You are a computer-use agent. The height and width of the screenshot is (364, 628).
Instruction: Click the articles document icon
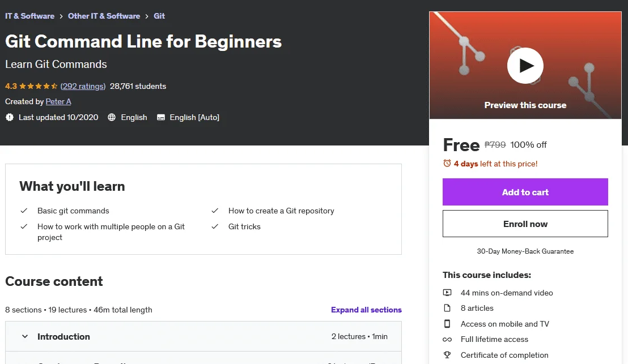[447, 308]
